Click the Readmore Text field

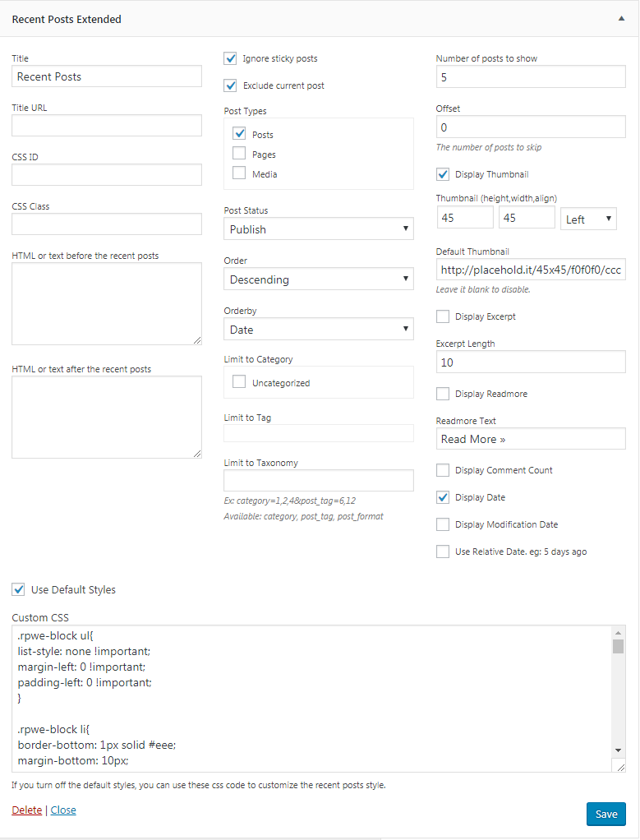(531, 439)
